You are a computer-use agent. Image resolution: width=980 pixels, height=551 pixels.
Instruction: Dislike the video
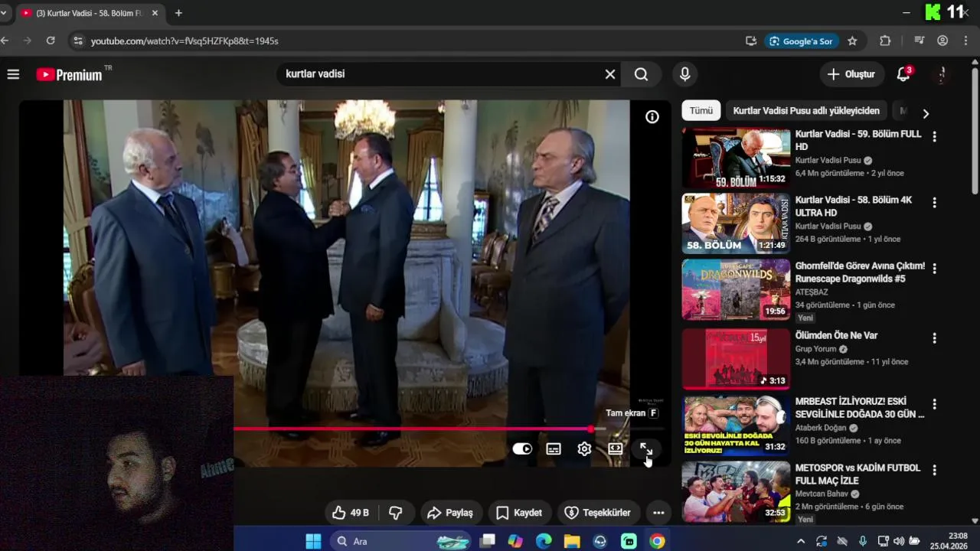pyautogui.click(x=396, y=513)
